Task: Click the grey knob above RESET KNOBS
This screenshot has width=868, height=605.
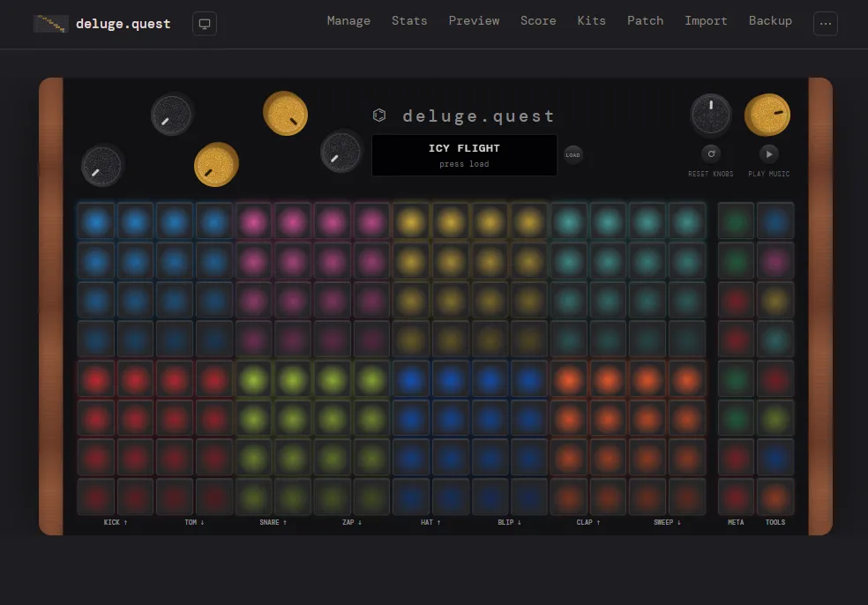Action: [711, 114]
